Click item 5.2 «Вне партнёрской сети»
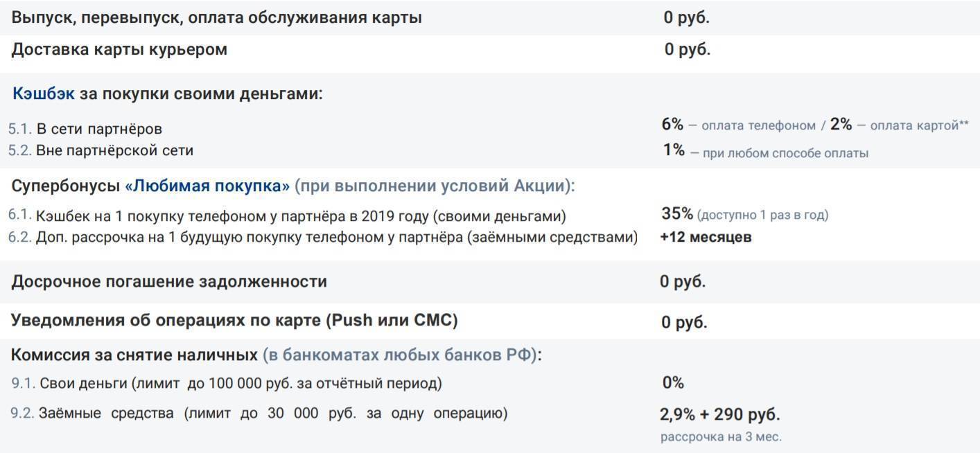The image size is (980, 453). point(114,150)
